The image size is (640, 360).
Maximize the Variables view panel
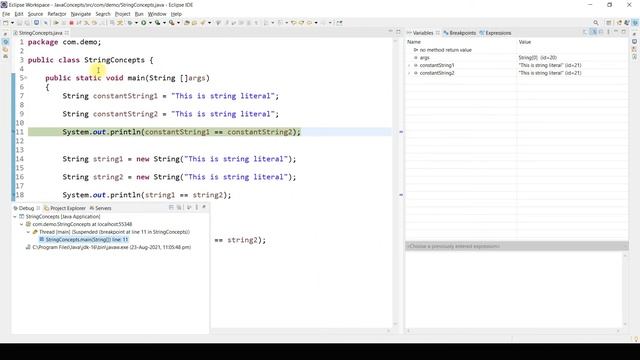623,32
